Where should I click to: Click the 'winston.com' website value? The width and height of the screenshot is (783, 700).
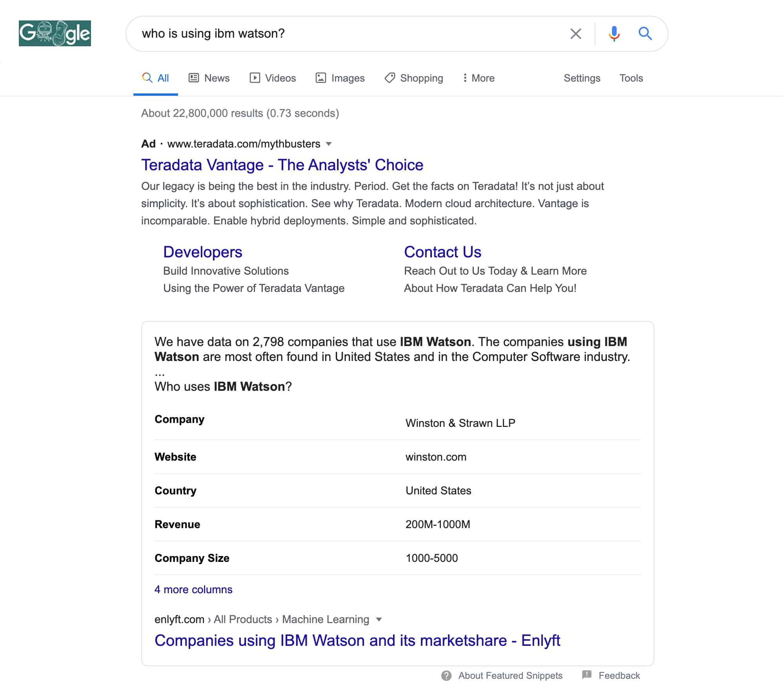pyautogui.click(x=436, y=457)
